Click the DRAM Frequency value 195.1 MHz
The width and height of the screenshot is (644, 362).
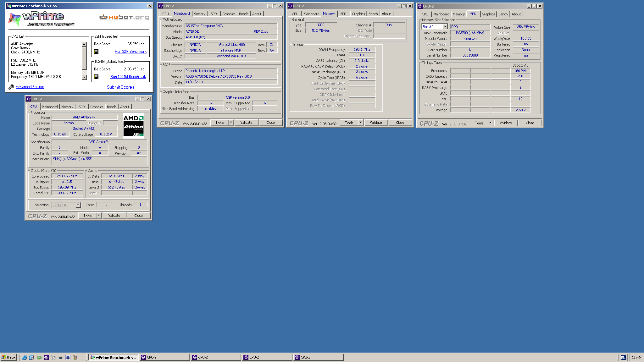pos(362,49)
